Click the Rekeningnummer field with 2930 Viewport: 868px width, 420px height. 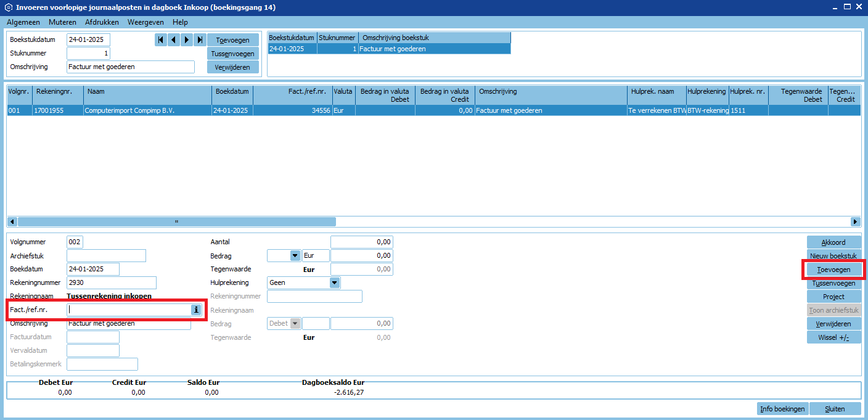pos(111,282)
